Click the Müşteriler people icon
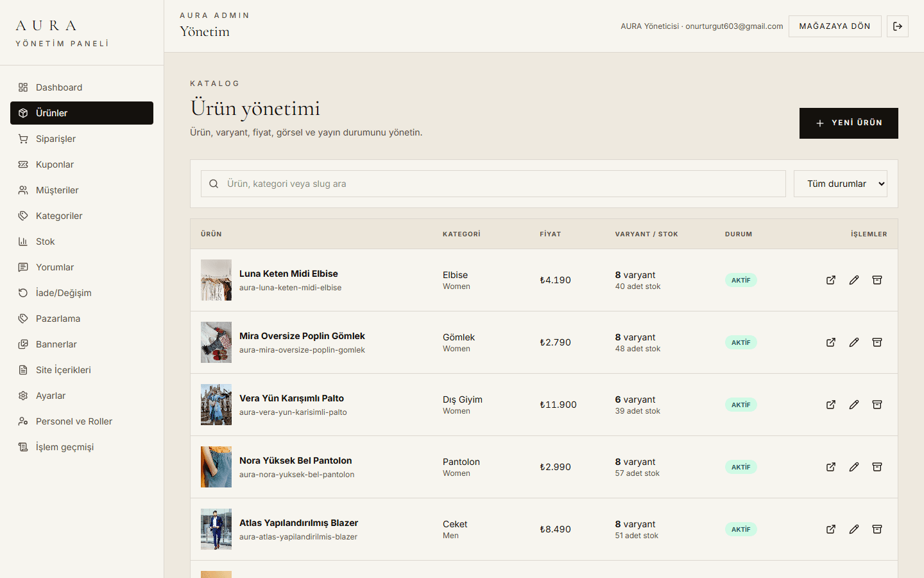Viewport: 924px width, 578px height. (23, 190)
